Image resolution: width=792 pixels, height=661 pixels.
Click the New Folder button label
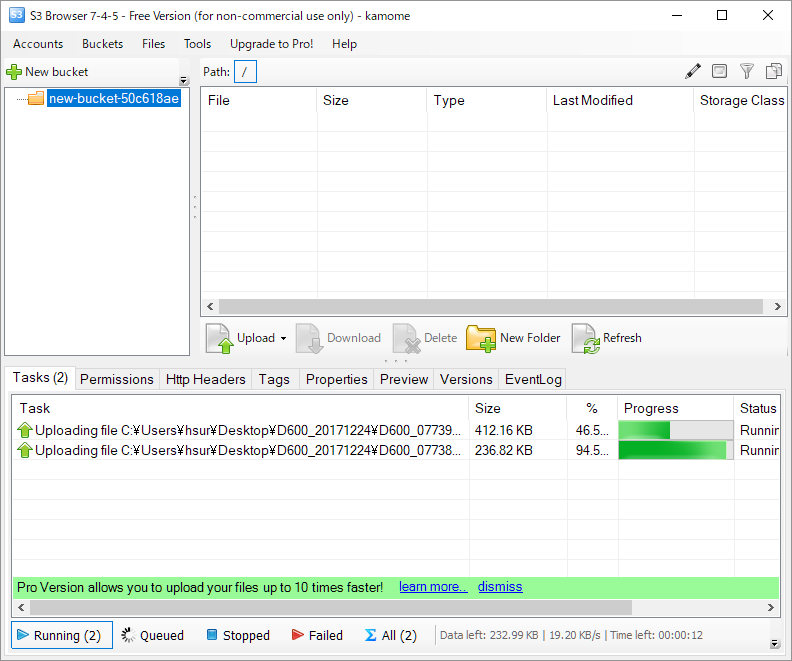click(530, 338)
